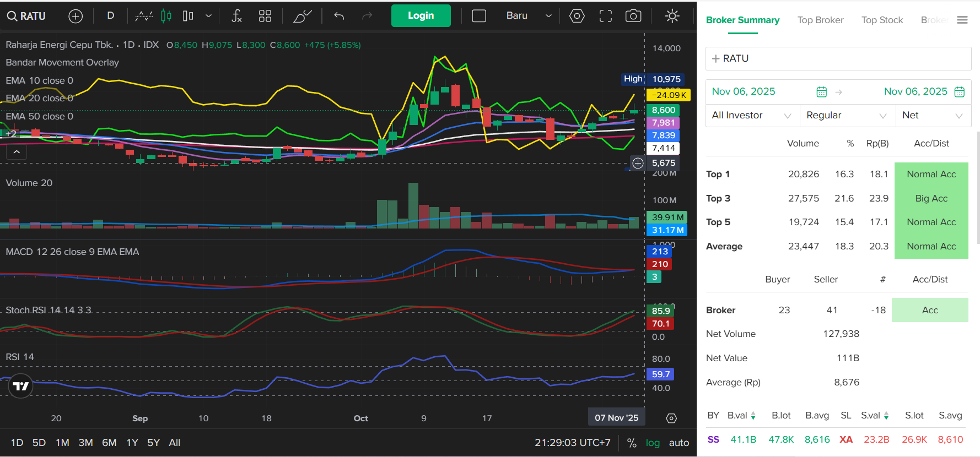Open the indicator templates grid icon

click(x=265, y=16)
